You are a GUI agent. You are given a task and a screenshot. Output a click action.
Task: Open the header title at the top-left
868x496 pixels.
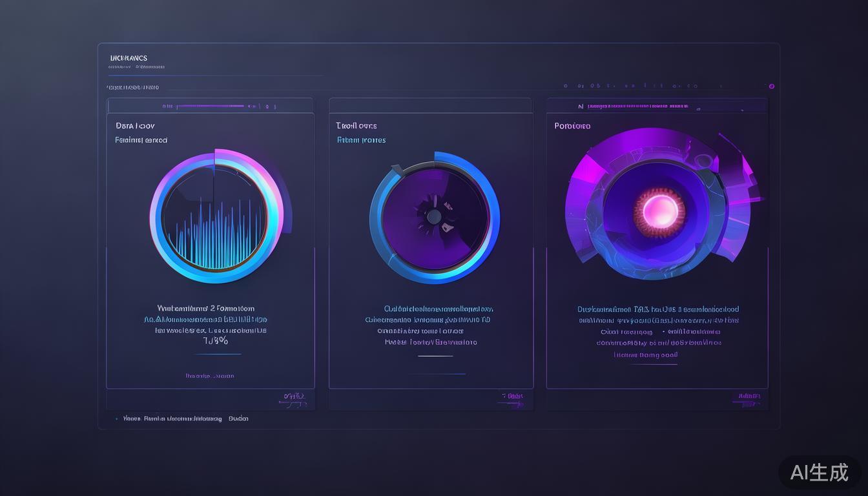coord(129,58)
